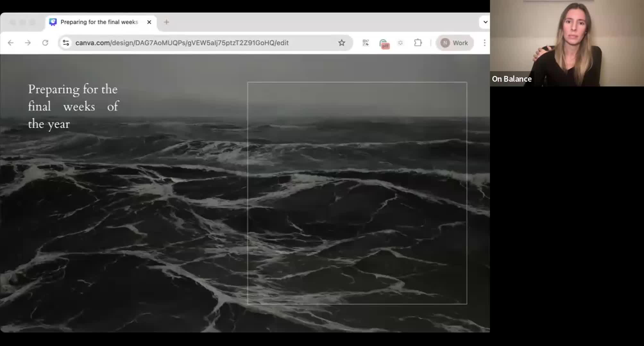Open the QR code extension
Screen dimensions: 644x346
click(x=366, y=43)
